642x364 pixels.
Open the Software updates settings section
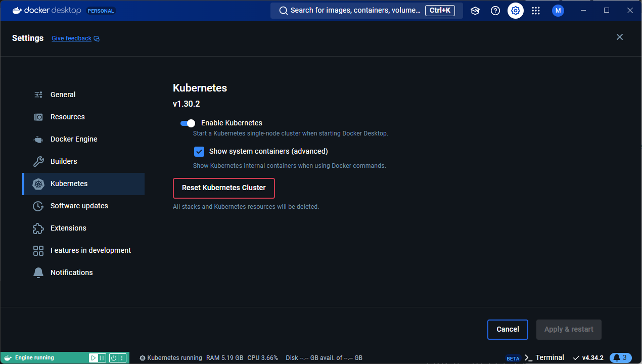83,206
